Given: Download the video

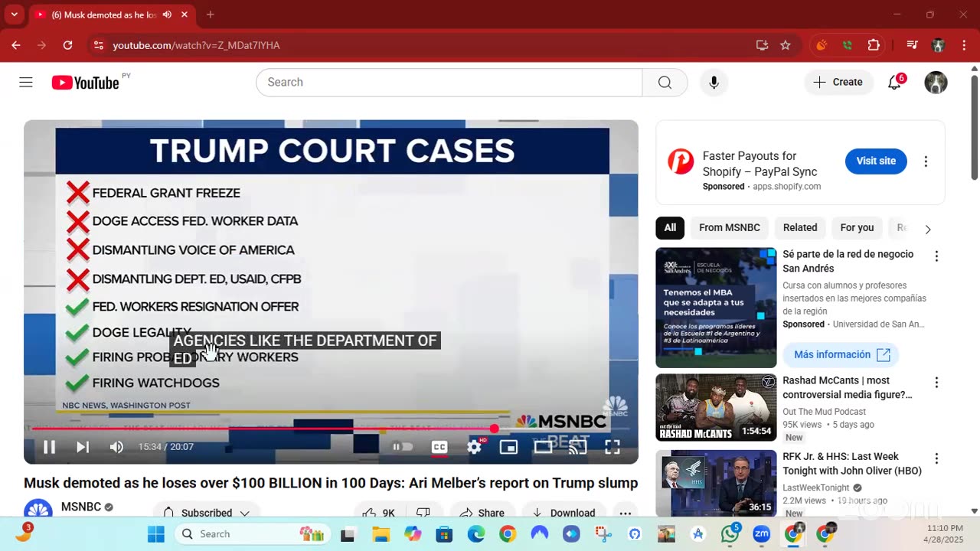Looking at the screenshot, I should click(563, 513).
